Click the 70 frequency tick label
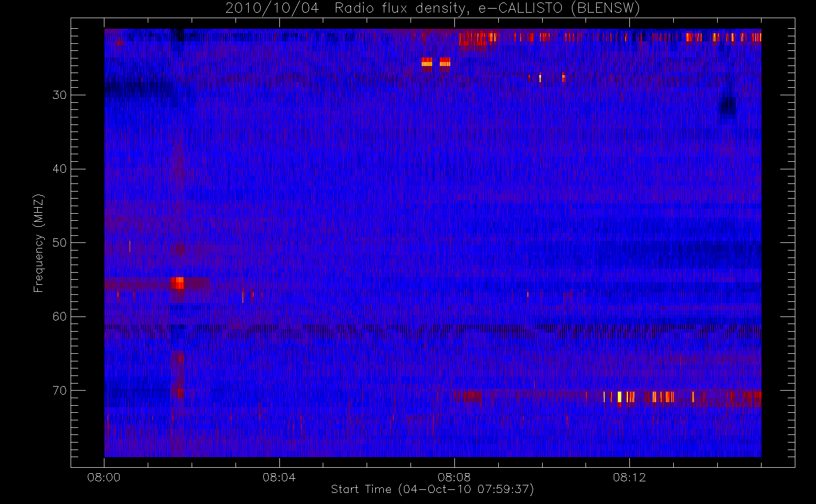Image resolution: width=816 pixels, height=504 pixels. pos(60,391)
